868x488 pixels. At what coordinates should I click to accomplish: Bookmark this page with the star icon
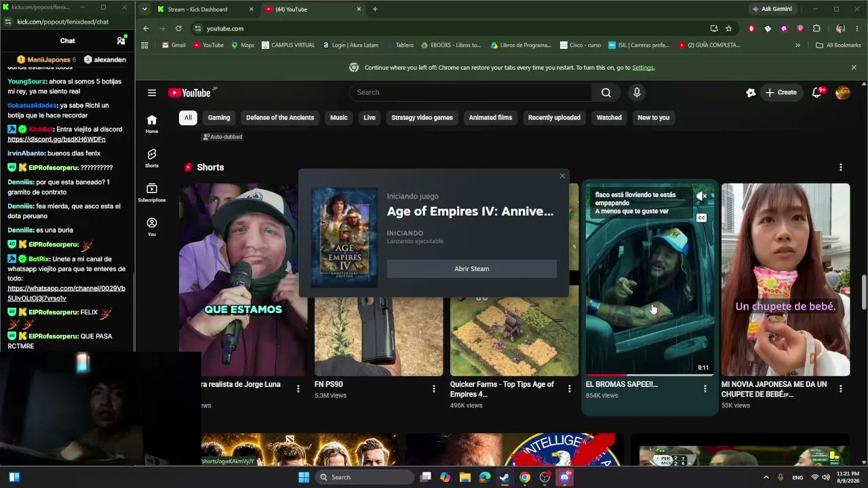coord(729,28)
